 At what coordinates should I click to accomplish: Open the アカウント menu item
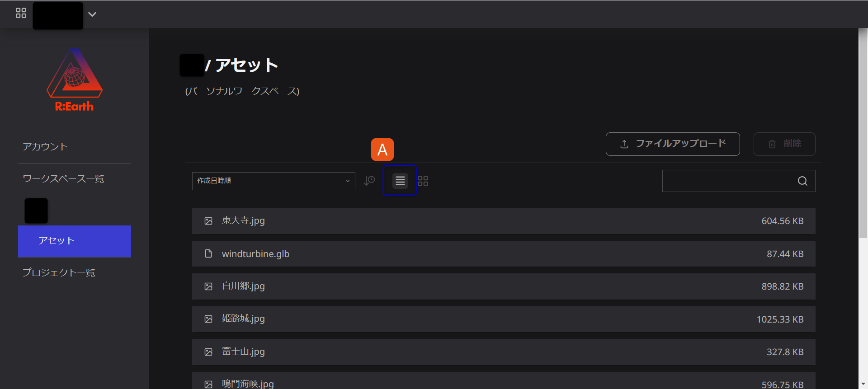(x=45, y=147)
